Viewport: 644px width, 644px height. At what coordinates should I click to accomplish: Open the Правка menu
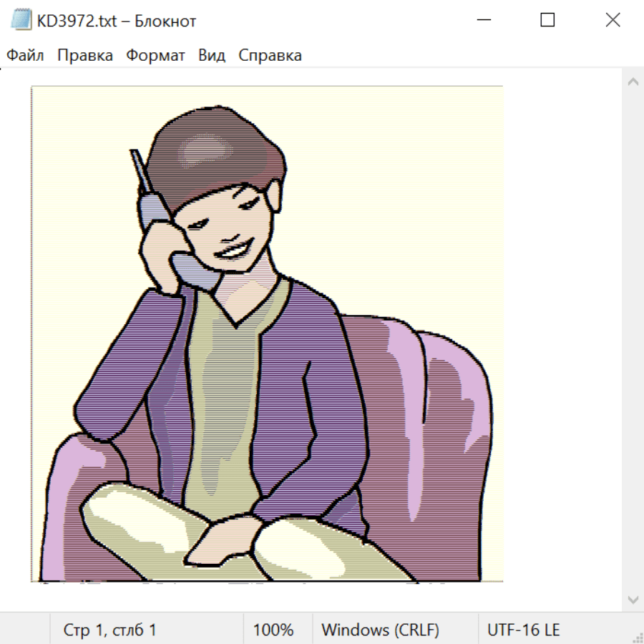pyautogui.click(x=84, y=55)
